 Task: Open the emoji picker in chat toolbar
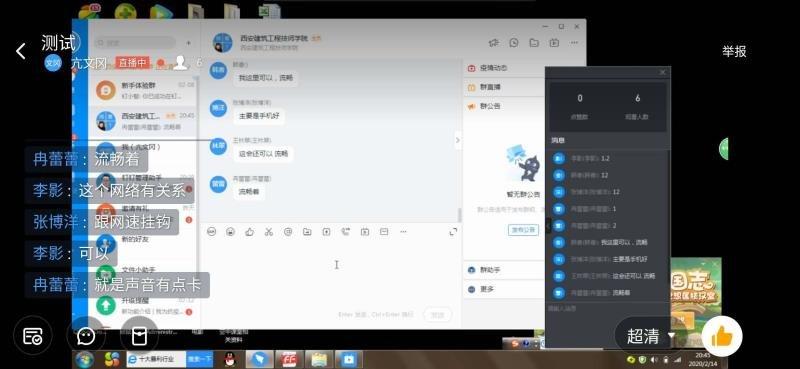coord(231,232)
